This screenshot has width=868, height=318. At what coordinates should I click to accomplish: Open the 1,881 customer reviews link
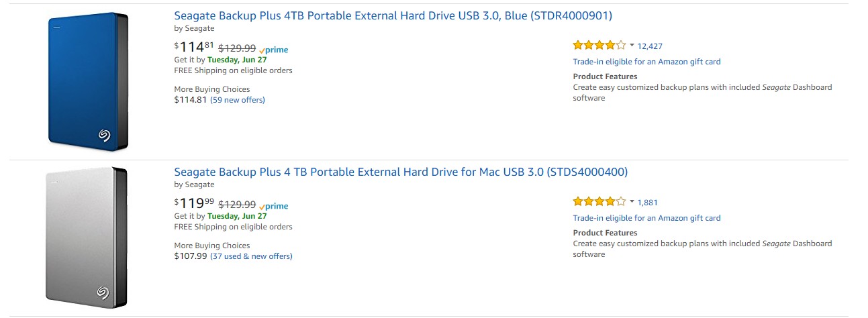pyautogui.click(x=647, y=203)
